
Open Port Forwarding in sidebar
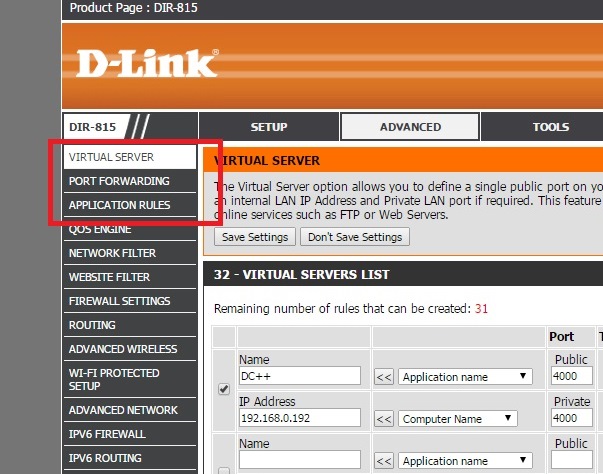coord(119,181)
